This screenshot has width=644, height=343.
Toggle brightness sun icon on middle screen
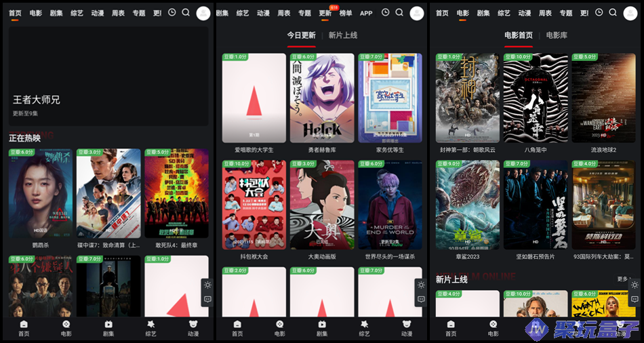(x=421, y=285)
